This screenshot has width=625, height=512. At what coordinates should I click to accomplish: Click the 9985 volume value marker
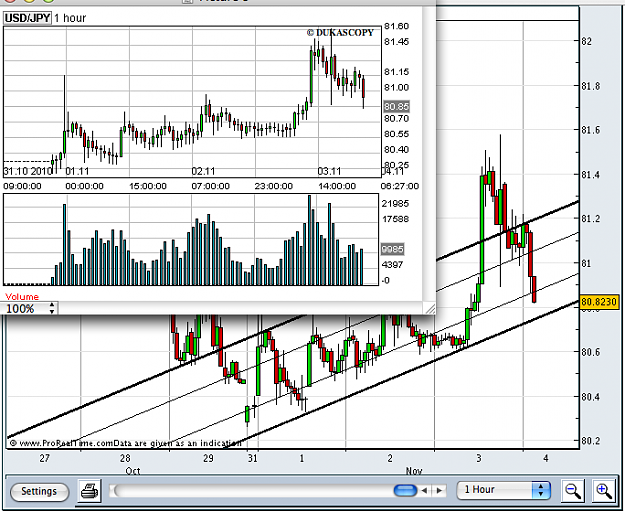[x=393, y=249]
